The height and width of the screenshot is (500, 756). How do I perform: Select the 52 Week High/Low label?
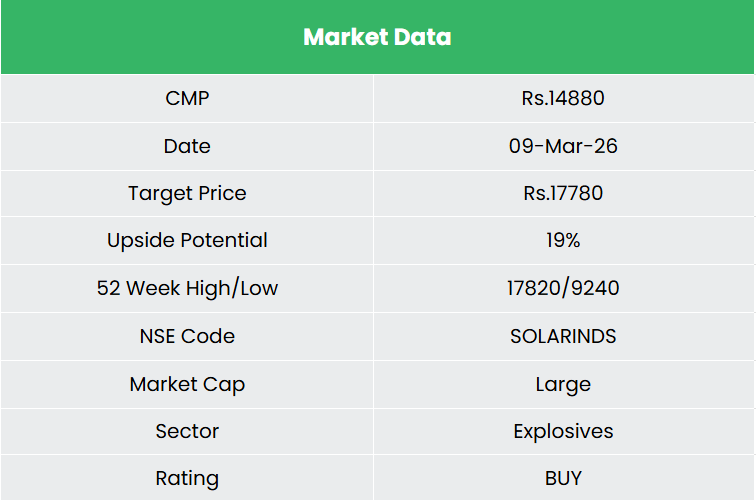click(187, 288)
